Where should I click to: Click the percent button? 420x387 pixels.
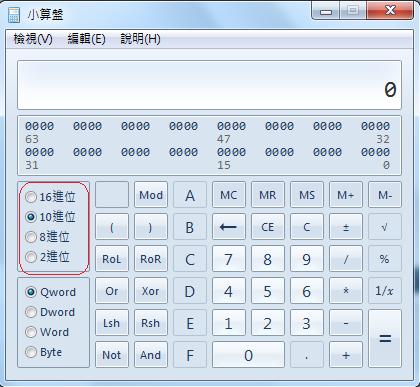(385, 259)
